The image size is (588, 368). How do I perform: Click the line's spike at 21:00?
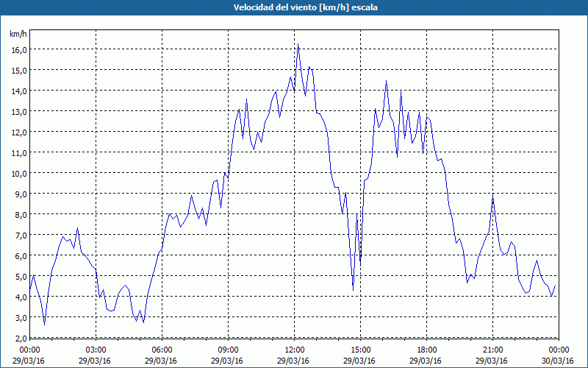[492, 196]
